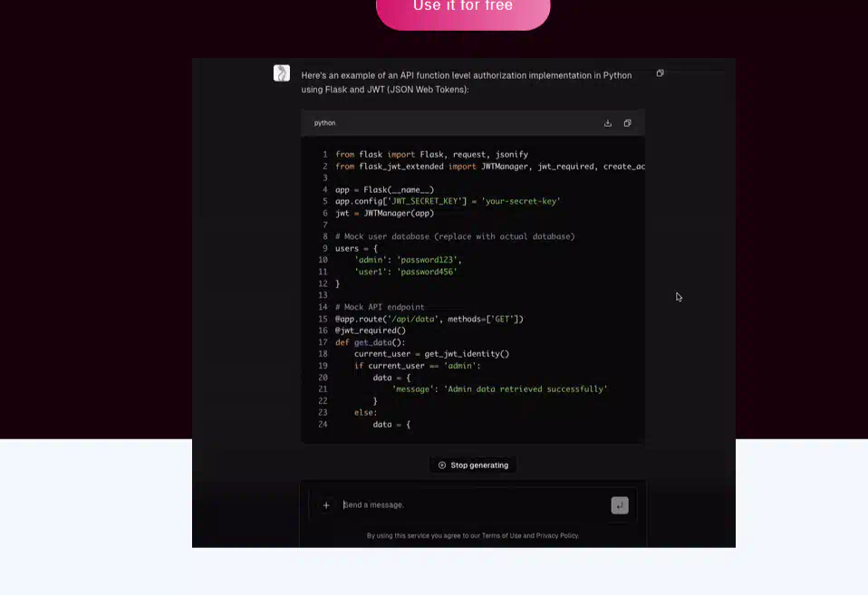Click the 'your-secret-key' string in code
The width and height of the screenshot is (868, 595).
[520, 201]
